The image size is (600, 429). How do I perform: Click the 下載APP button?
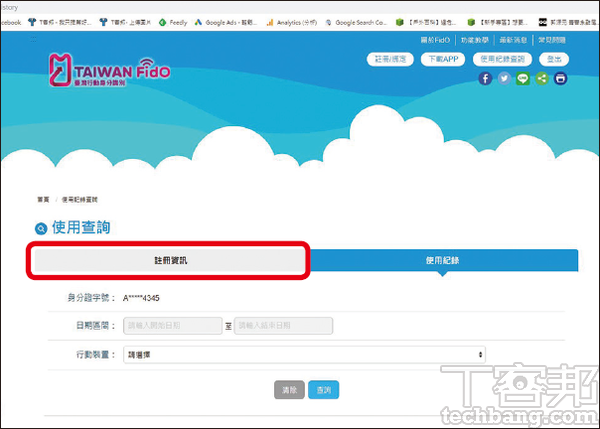[443, 59]
